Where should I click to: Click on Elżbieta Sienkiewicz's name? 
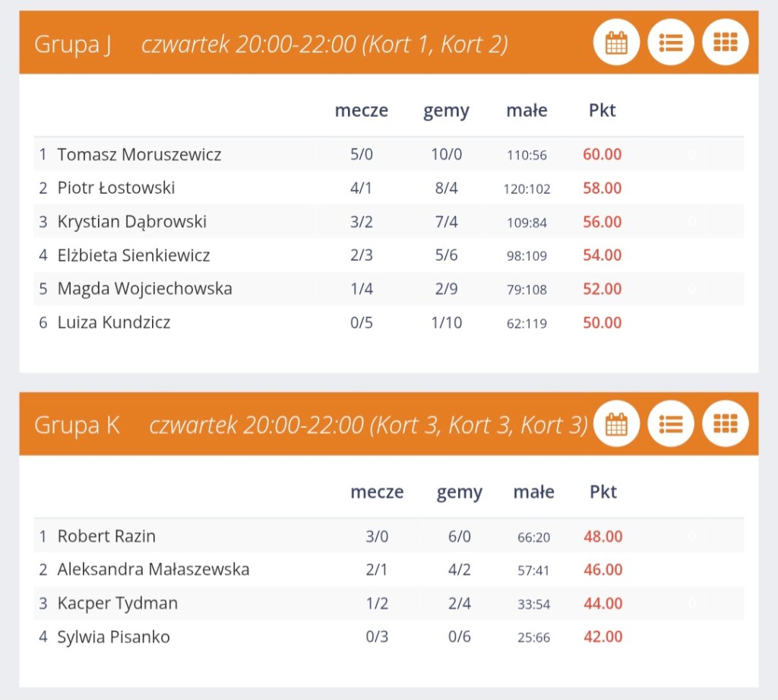pos(134,255)
